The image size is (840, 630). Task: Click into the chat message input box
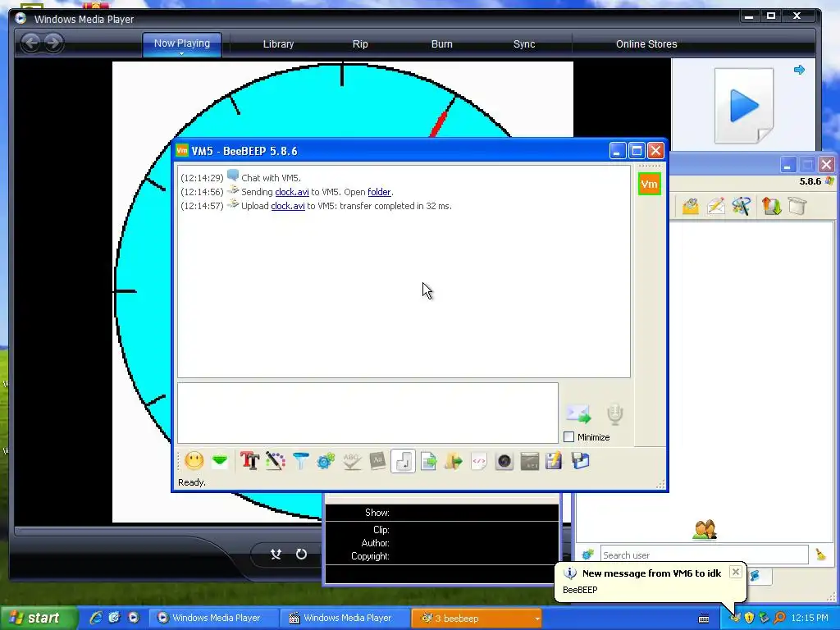pyautogui.click(x=367, y=413)
